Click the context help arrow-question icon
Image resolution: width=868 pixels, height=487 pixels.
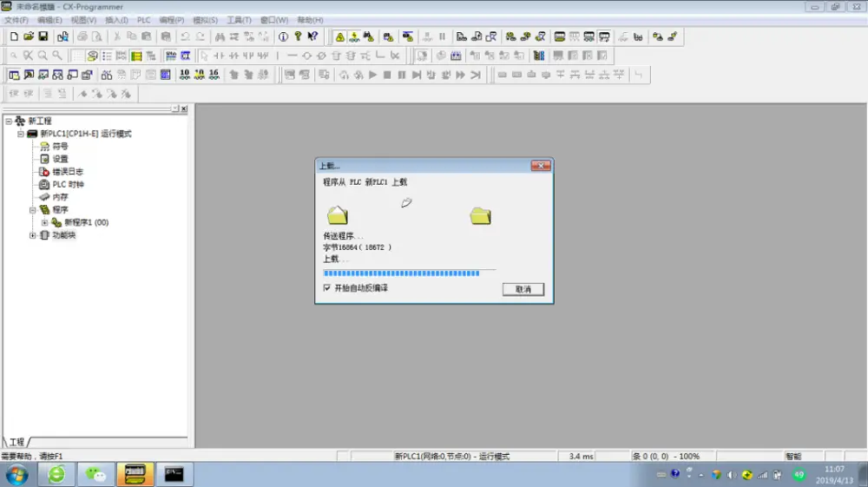coord(312,36)
